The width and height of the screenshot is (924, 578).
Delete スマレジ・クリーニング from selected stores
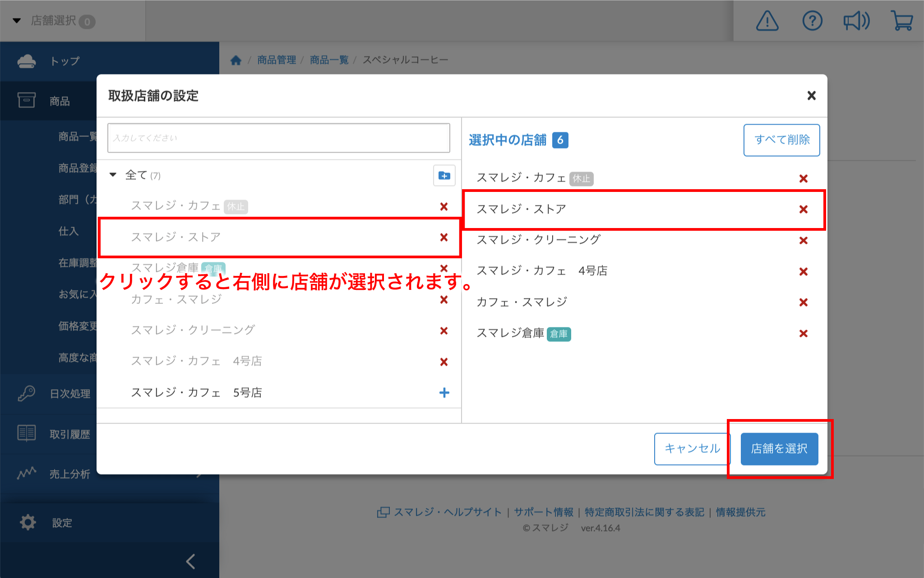tap(803, 241)
